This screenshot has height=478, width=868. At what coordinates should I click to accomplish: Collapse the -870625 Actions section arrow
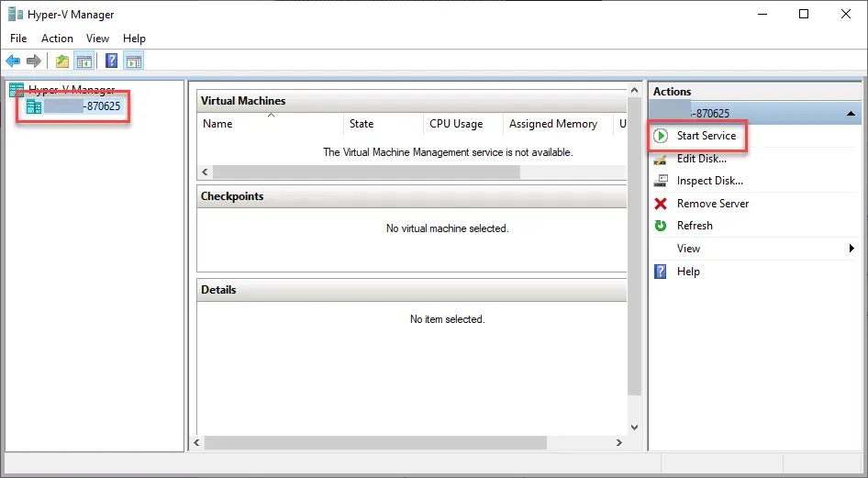851,114
